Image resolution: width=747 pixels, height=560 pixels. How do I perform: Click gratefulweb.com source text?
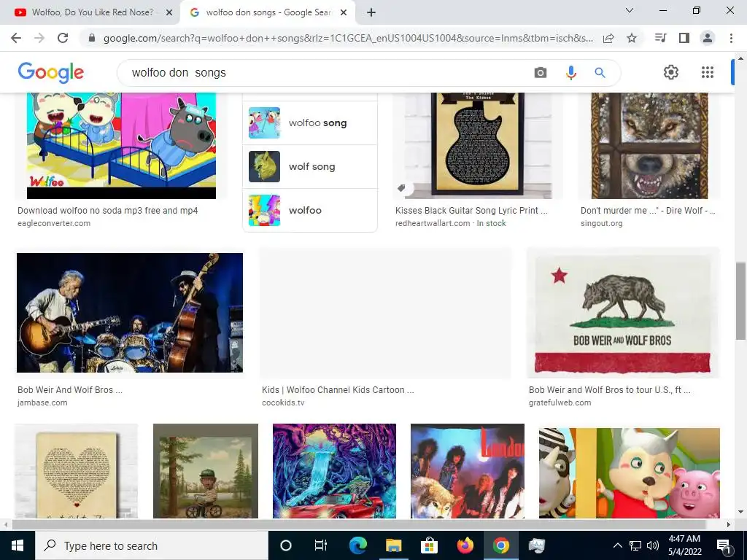coord(560,402)
